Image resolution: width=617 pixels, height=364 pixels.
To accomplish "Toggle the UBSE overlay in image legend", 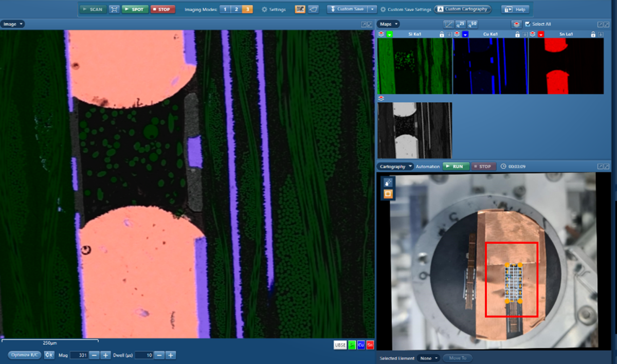I will [340, 345].
